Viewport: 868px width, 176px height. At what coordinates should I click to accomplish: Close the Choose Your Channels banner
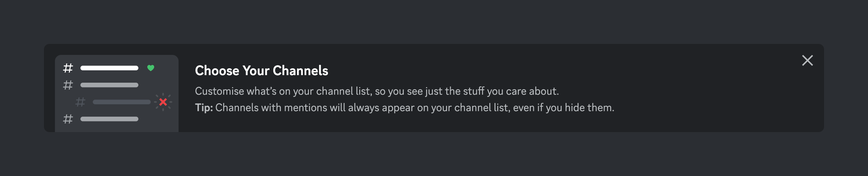[x=807, y=60]
